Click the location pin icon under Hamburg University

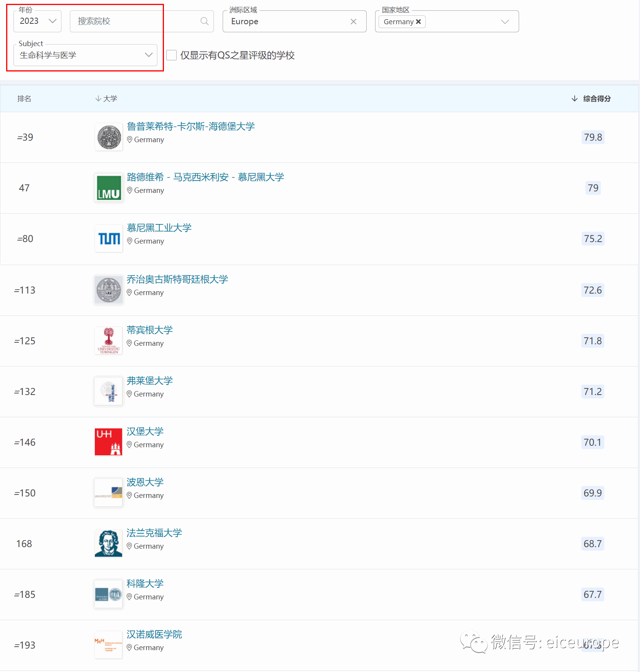tap(129, 445)
